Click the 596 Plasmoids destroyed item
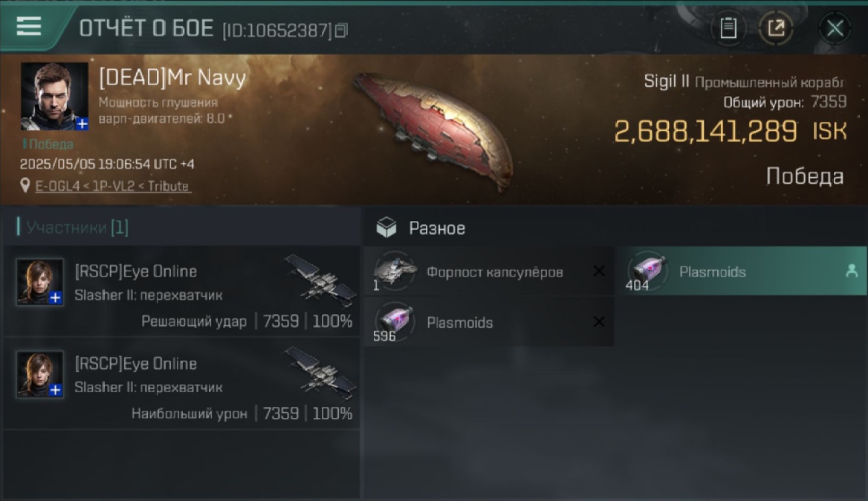 click(x=489, y=322)
